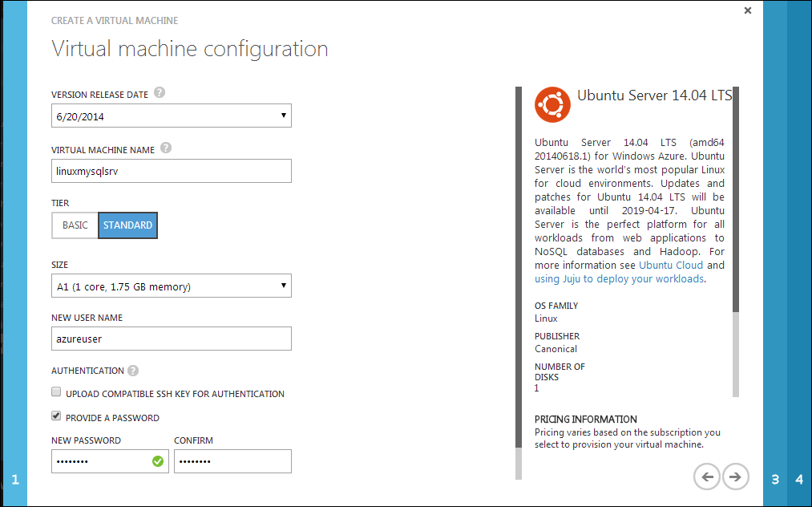The width and height of the screenshot is (812, 507).
Task: Click the Linux OS family value
Action: pyautogui.click(x=546, y=318)
